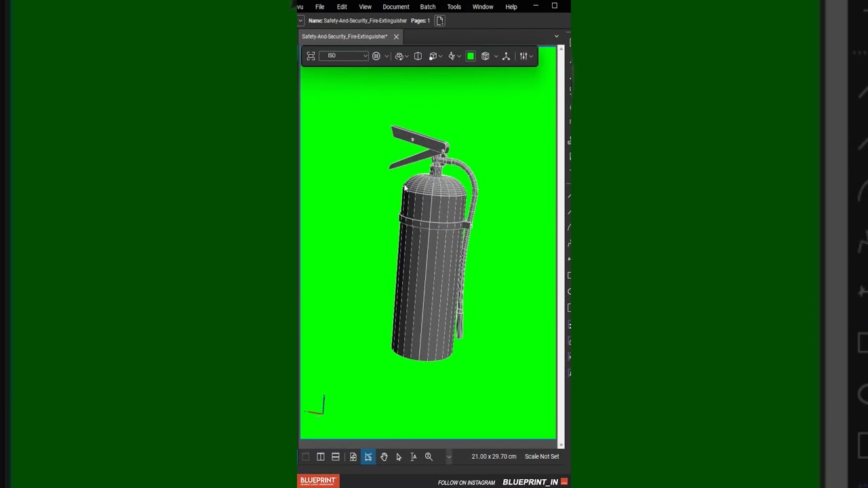Close the Safety-And-Security_Fire-Extinguisher tab
The width and height of the screenshot is (868, 488).
(396, 37)
